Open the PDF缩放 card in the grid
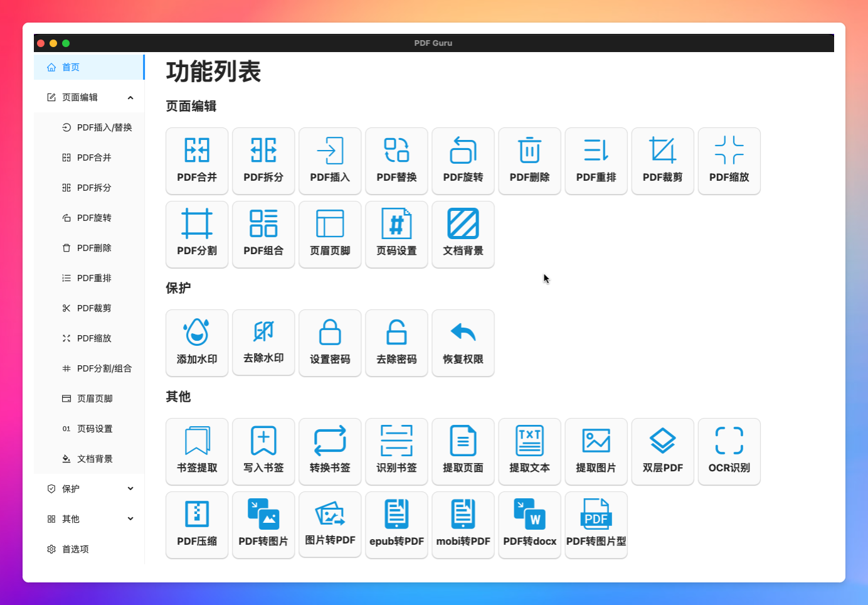868x605 pixels. (729, 161)
